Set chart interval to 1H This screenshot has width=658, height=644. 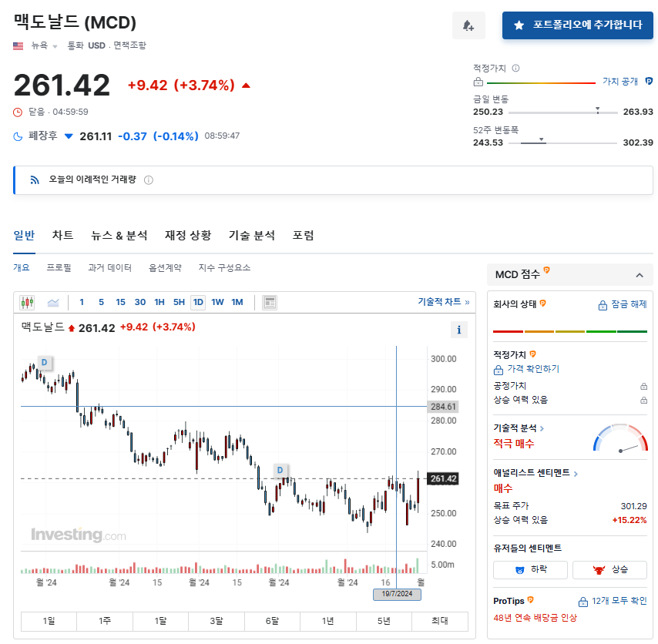pos(159,302)
